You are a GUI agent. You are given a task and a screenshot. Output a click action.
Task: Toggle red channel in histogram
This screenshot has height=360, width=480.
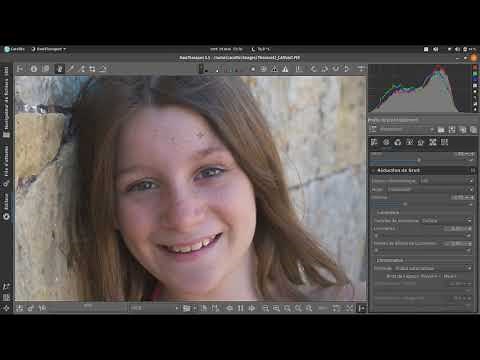475,67
